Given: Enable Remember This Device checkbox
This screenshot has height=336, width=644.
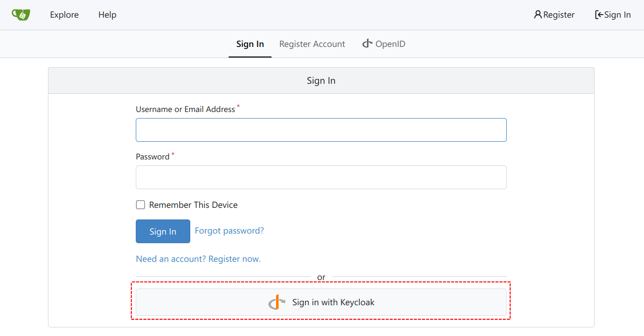Looking at the screenshot, I should point(140,205).
